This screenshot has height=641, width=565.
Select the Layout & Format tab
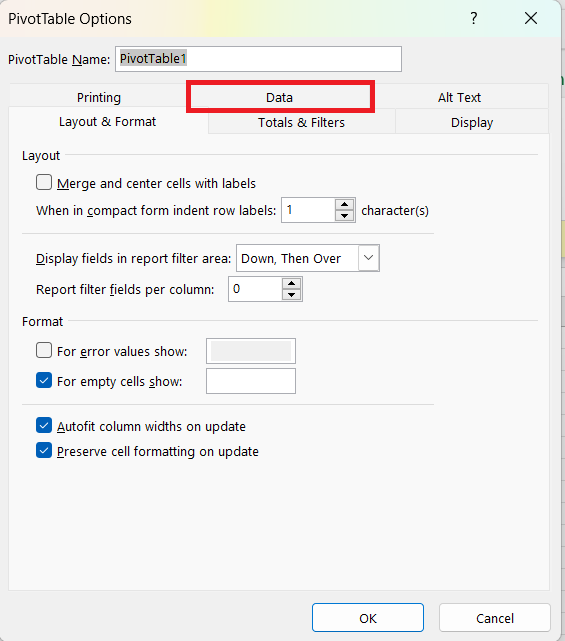tap(108, 121)
